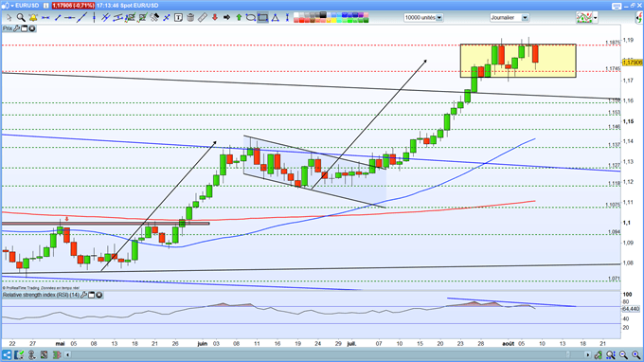This screenshot has width=644, height=362.
Task: Open the 10000 unités quantity dropdown
Action: [439, 18]
